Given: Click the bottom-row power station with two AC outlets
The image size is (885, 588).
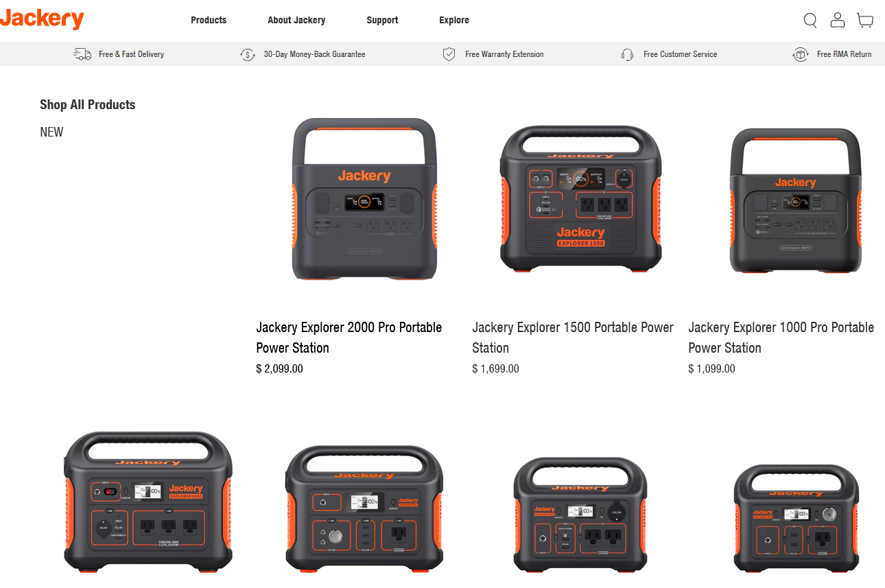Looking at the screenshot, I should tap(581, 514).
